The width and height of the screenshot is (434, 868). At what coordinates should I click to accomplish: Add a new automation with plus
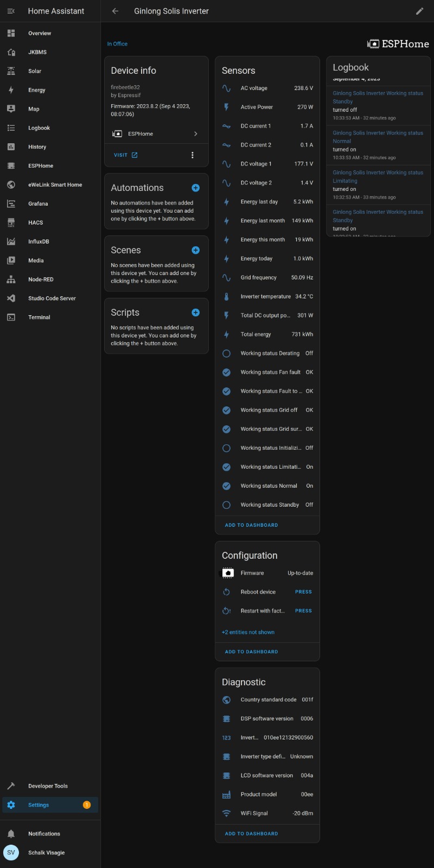196,188
